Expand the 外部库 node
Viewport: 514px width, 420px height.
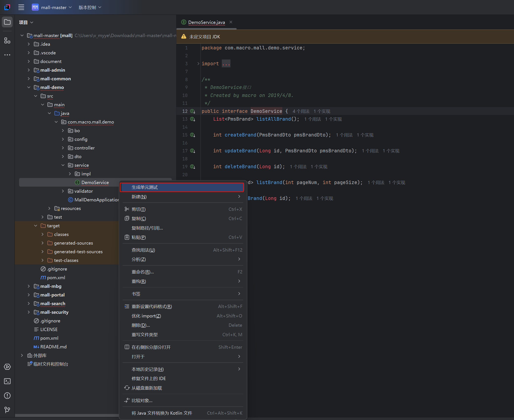coord(22,355)
